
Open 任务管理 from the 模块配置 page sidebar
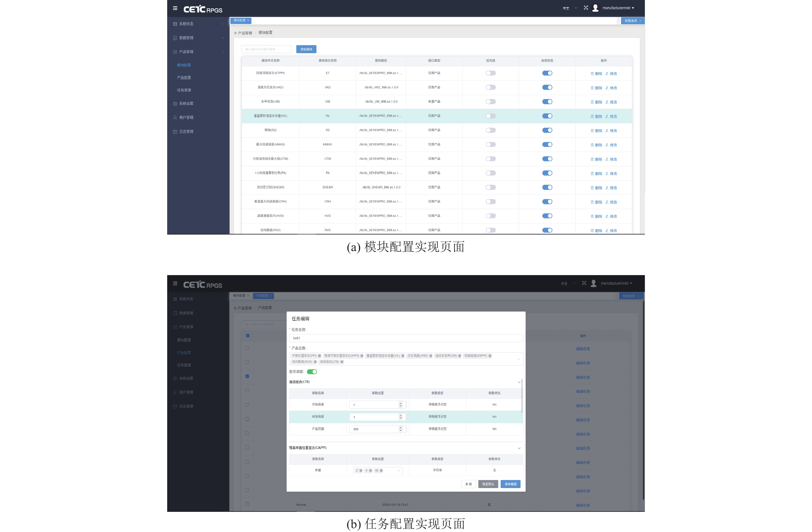(x=184, y=91)
